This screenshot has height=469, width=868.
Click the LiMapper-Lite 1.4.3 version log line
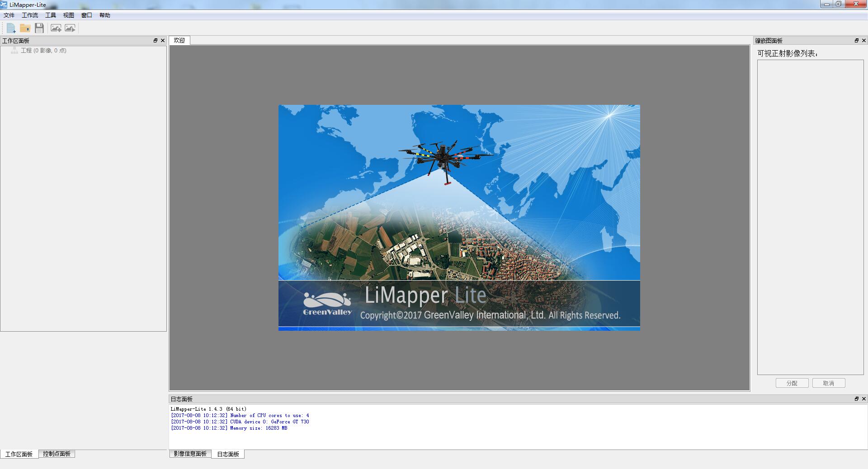209,409
